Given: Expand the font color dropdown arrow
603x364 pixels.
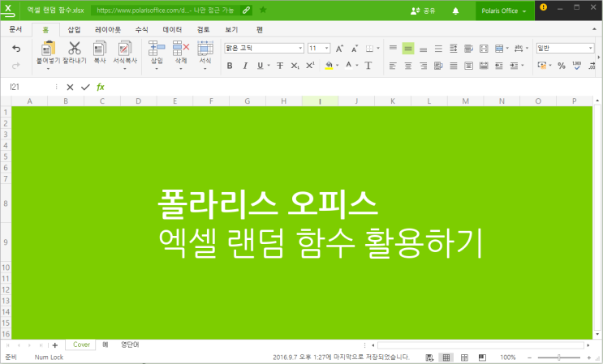Looking at the screenshot, I should [357, 66].
